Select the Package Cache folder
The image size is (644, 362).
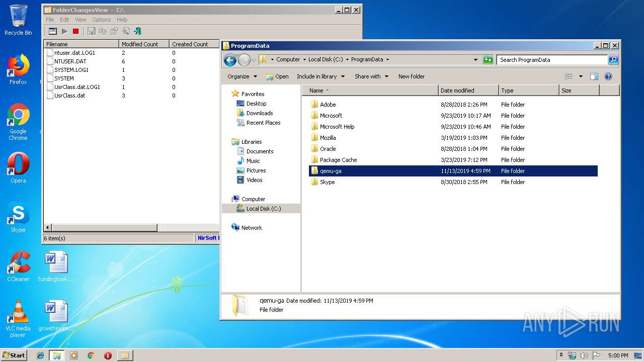click(453, 160)
